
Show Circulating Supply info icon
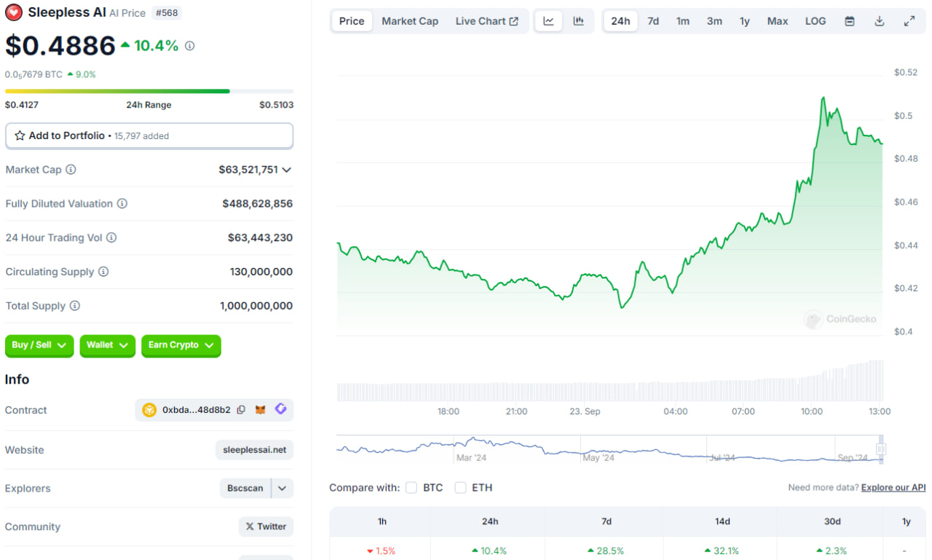[x=103, y=272]
